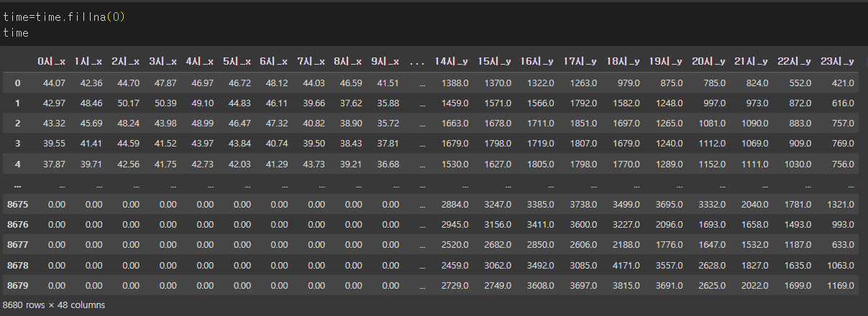Click cell value 44.07
The width and height of the screenshot is (868, 316).
54,83
